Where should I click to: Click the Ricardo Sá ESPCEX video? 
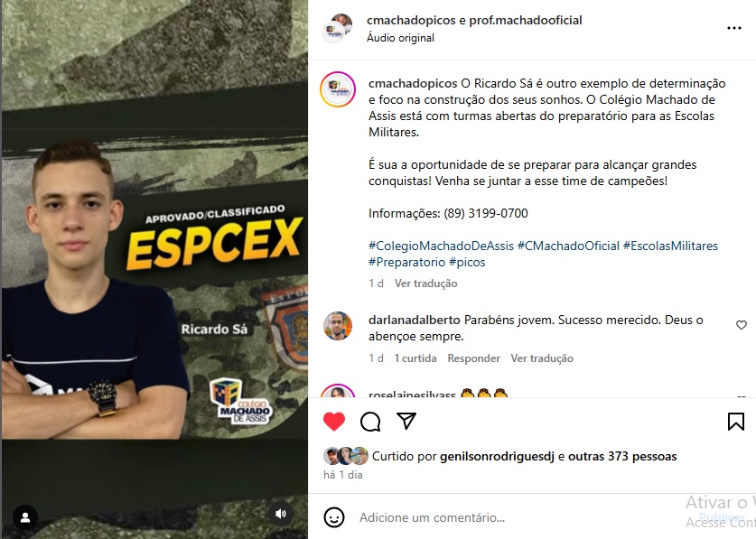click(x=154, y=269)
